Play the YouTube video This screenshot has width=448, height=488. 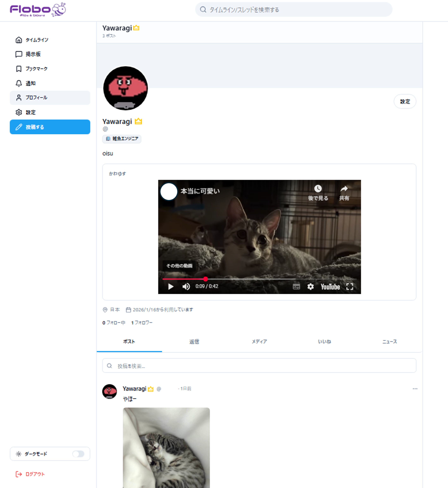click(171, 287)
